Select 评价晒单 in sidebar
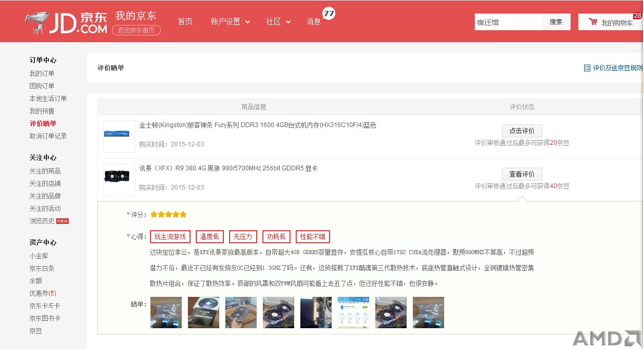The image size is (644, 349). click(43, 123)
